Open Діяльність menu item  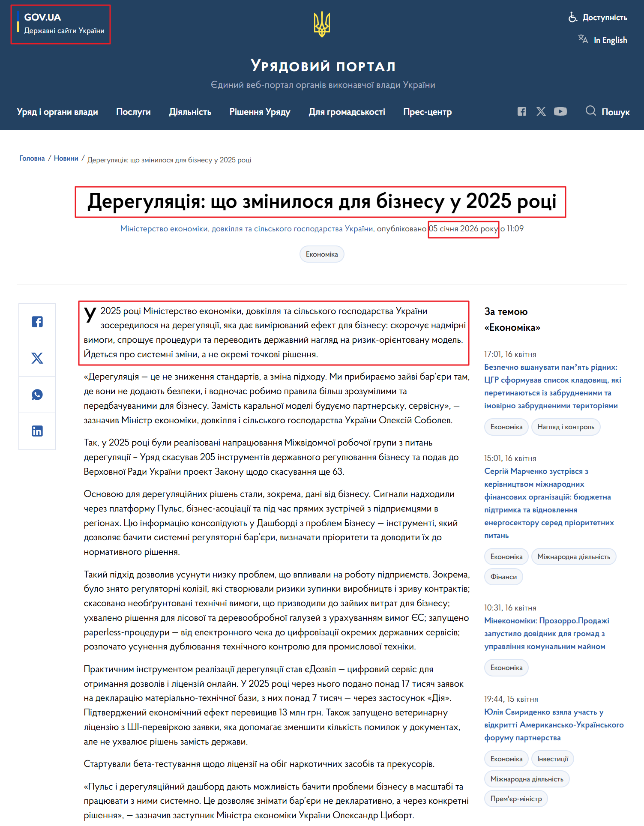(190, 112)
